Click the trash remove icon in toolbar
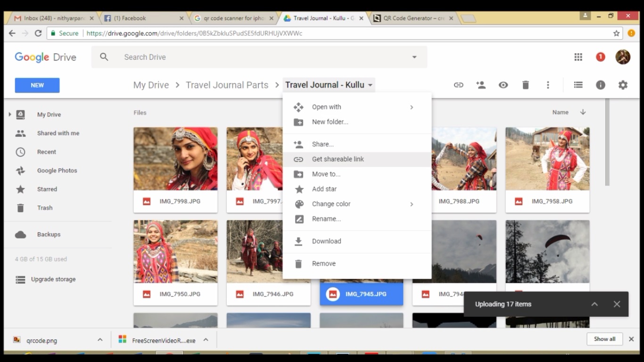This screenshot has height=362, width=644. [525, 85]
